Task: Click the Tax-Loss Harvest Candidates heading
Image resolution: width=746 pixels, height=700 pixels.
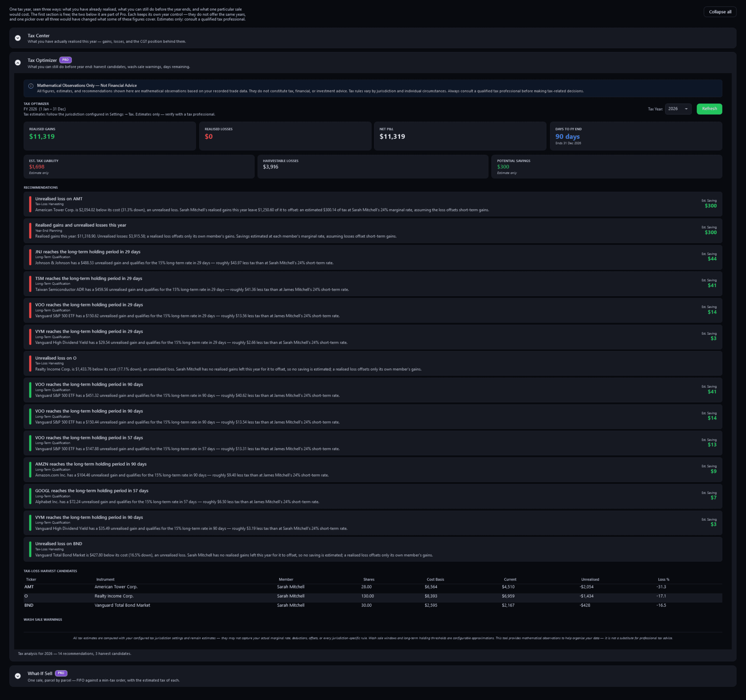Action: tap(50, 571)
